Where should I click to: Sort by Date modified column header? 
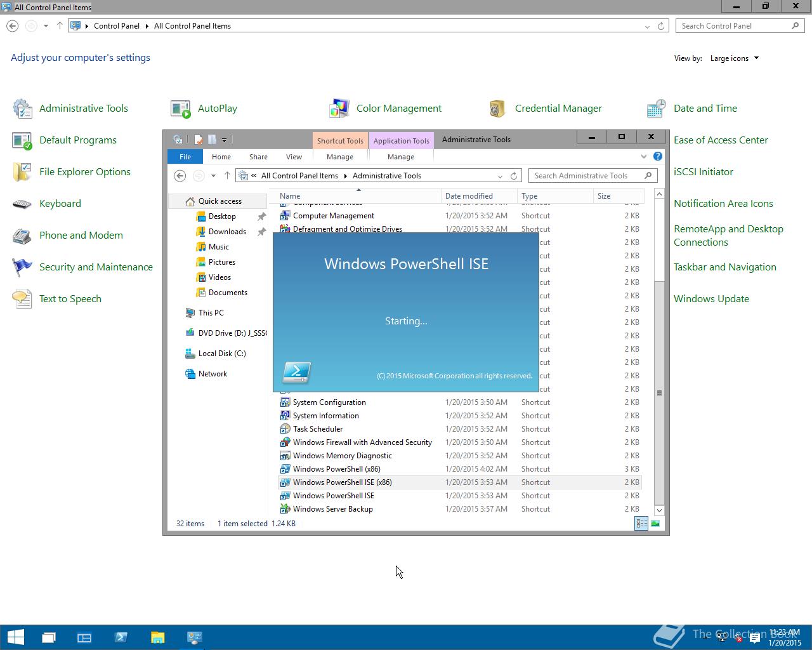pos(480,196)
